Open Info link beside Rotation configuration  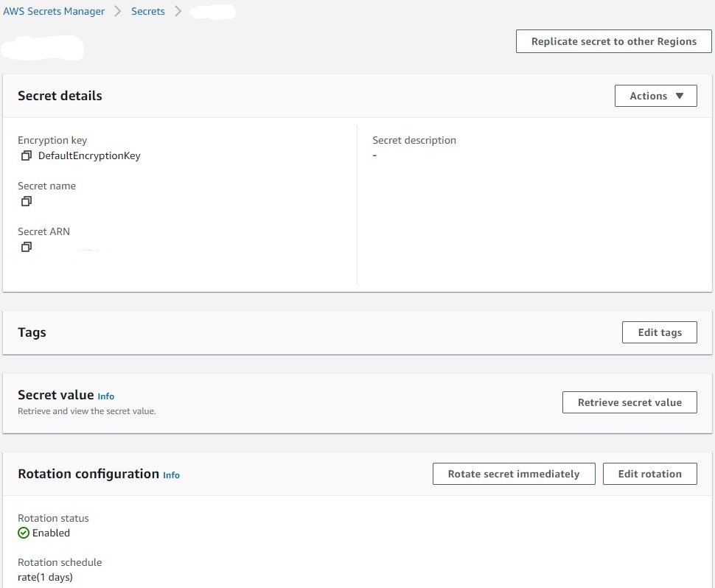click(x=172, y=475)
